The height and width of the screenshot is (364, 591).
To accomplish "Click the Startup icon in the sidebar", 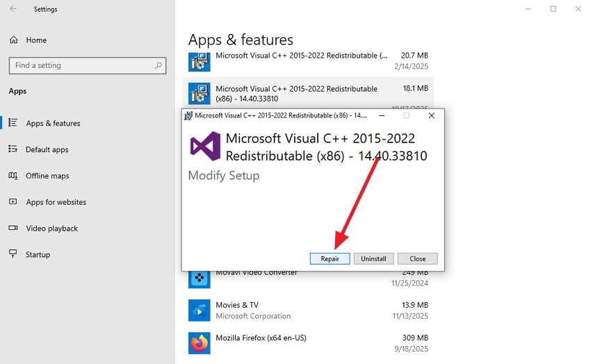I will (13, 255).
